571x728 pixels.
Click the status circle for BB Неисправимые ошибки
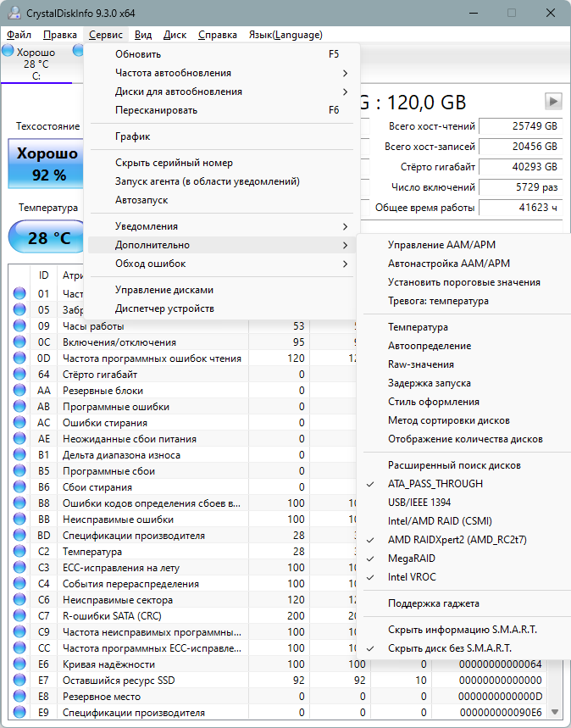[19, 519]
